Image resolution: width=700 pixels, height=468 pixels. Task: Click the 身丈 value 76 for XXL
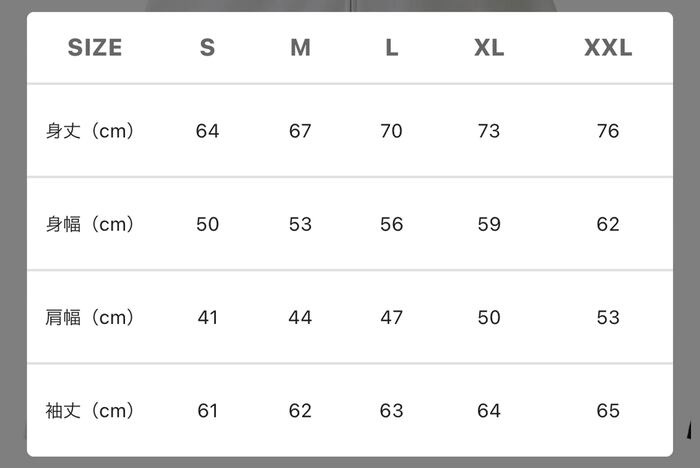coord(608,131)
